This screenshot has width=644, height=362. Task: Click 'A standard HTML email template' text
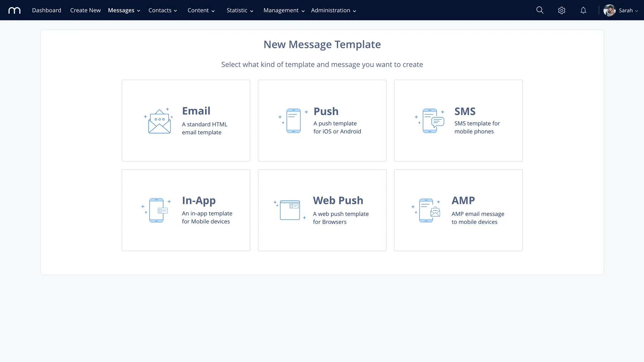tap(205, 128)
